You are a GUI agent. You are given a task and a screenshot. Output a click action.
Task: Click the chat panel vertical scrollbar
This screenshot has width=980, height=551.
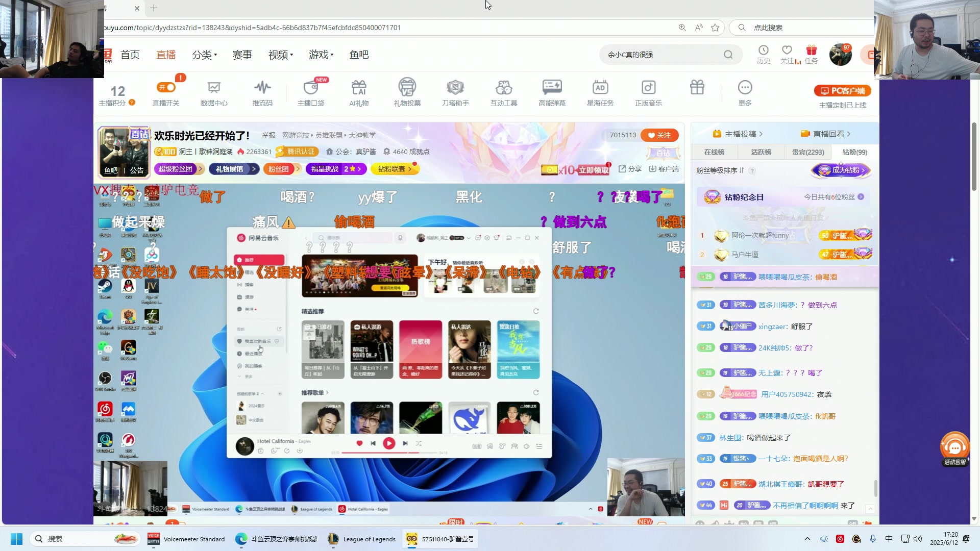coord(876,488)
